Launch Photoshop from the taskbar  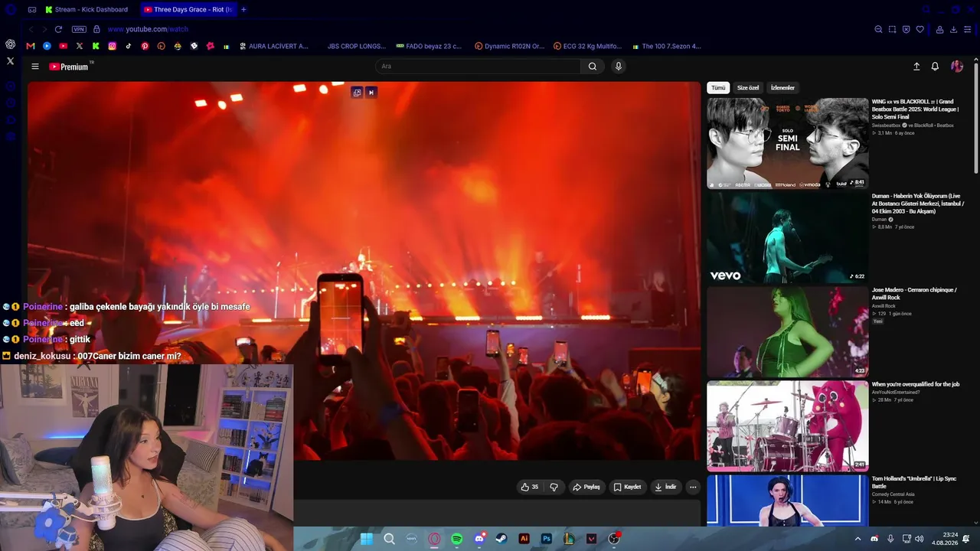point(547,539)
